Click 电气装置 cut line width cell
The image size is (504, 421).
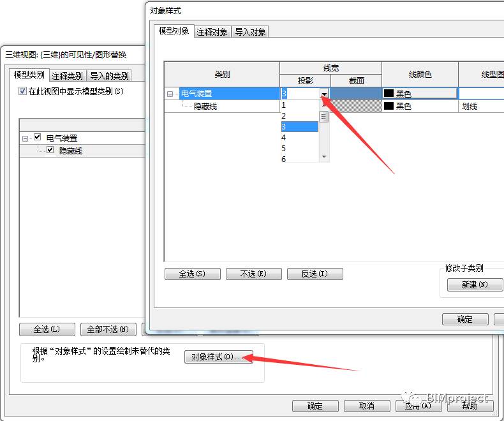(x=356, y=93)
